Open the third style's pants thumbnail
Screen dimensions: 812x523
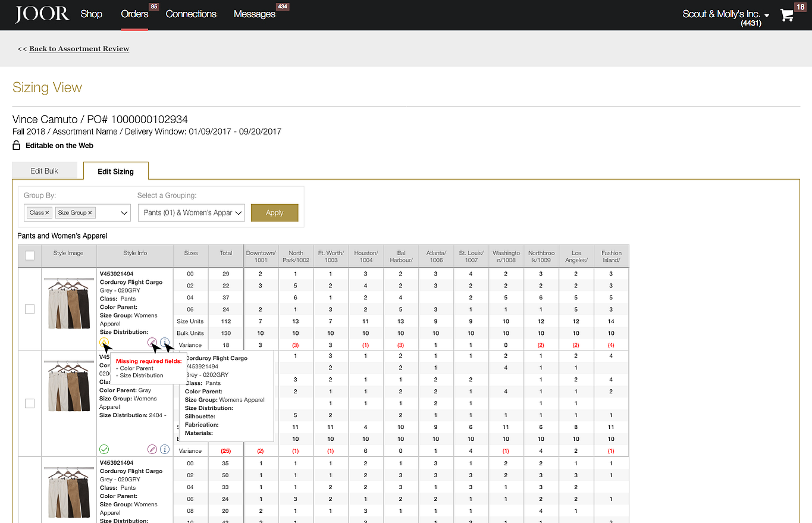[x=69, y=493]
